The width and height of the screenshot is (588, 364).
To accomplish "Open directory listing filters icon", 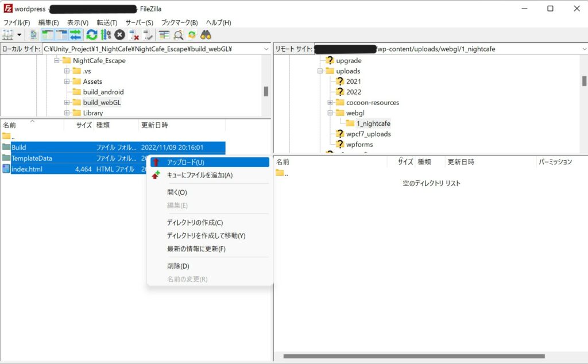I will pos(164,35).
